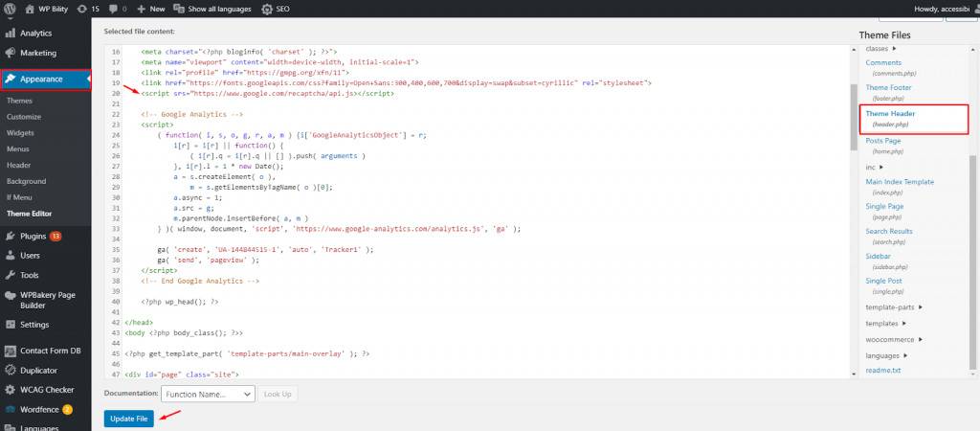Click the plus New icon

(x=141, y=9)
